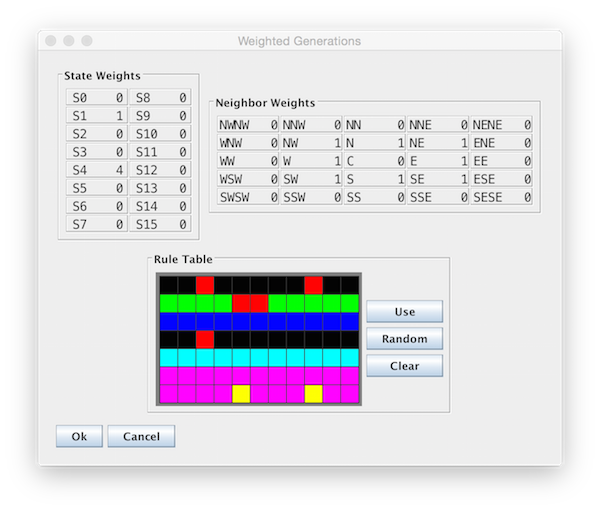Select the S2 state weight field
Screen dimensions: 600x511
[97, 134]
